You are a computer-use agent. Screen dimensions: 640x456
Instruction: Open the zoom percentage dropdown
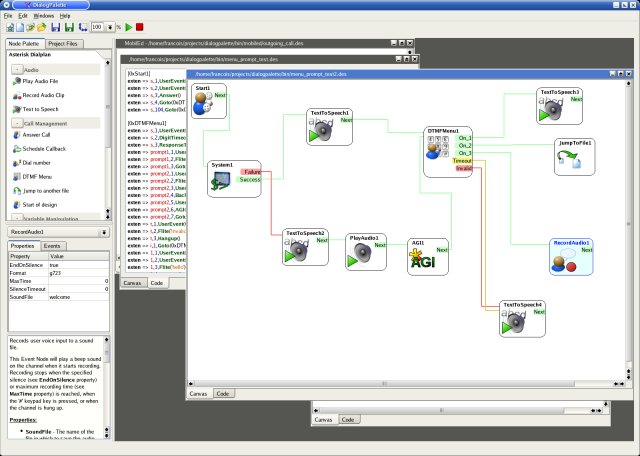tap(111, 29)
